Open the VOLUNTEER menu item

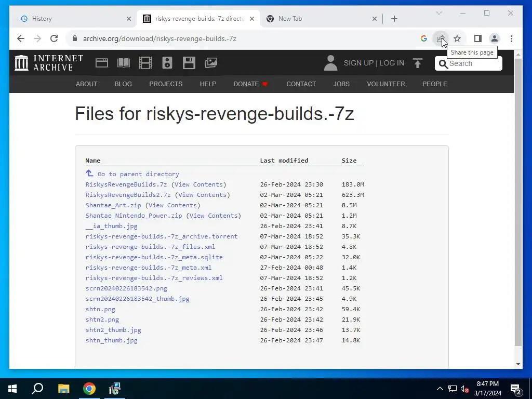tap(386, 84)
